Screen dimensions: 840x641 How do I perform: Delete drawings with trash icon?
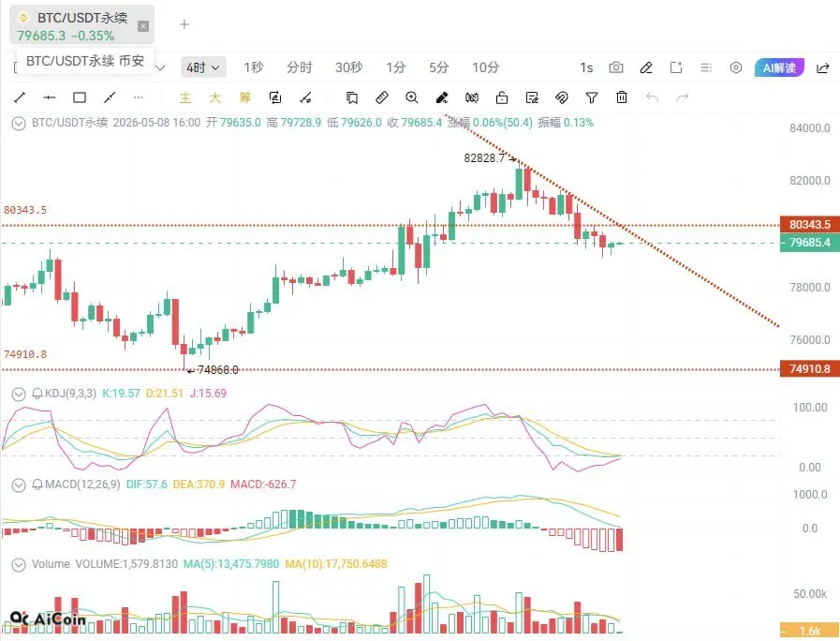[622, 97]
